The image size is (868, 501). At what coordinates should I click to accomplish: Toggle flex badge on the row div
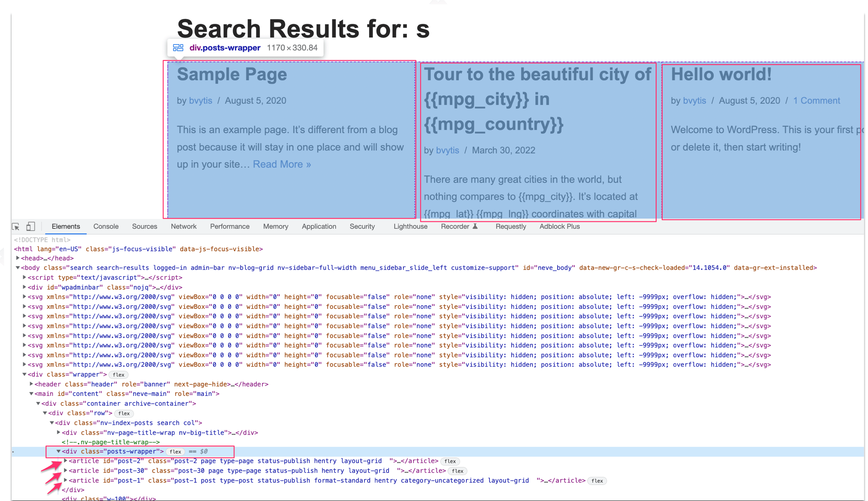(124, 413)
